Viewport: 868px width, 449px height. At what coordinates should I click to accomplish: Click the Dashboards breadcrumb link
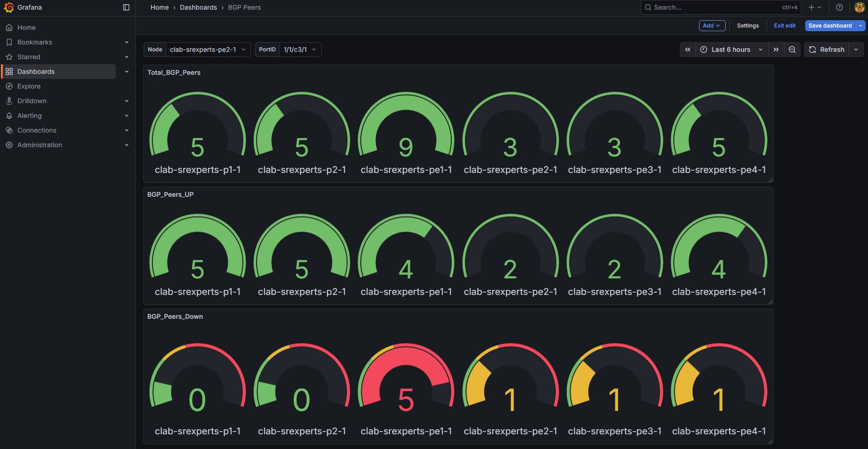click(198, 7)
